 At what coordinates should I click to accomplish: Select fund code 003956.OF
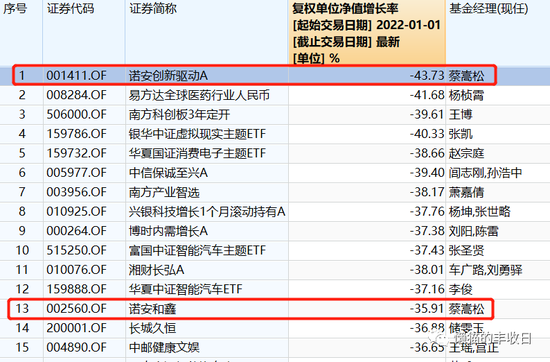(76, 192)
